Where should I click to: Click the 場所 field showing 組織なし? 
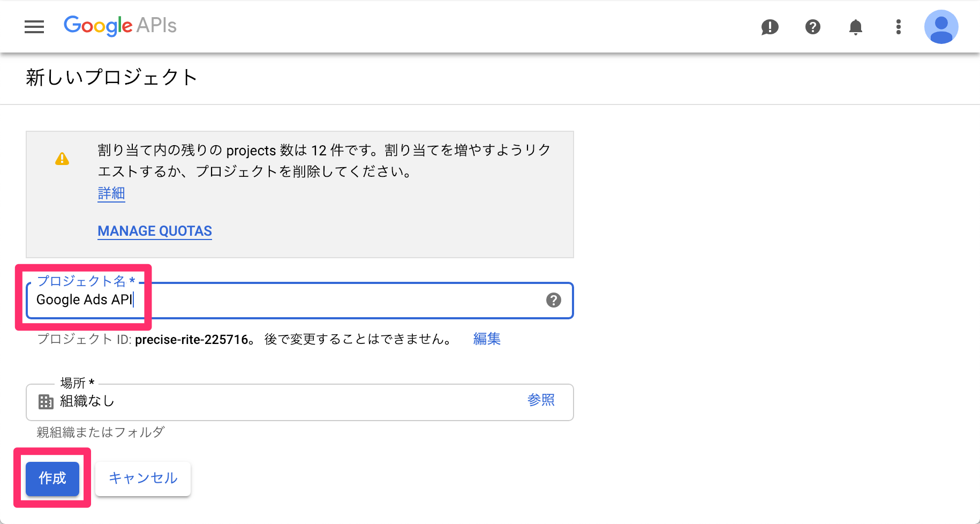(x=300, y=402)
